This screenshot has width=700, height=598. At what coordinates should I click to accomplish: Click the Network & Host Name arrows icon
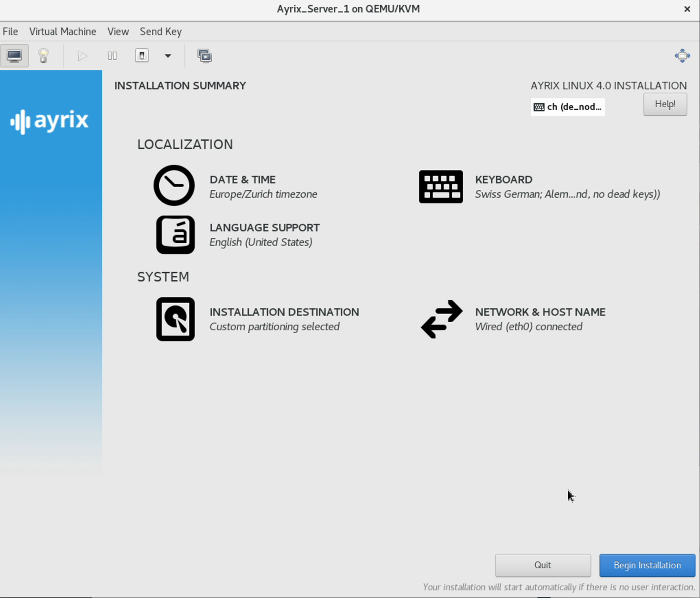pyautogui.click(x=442, y=319)
